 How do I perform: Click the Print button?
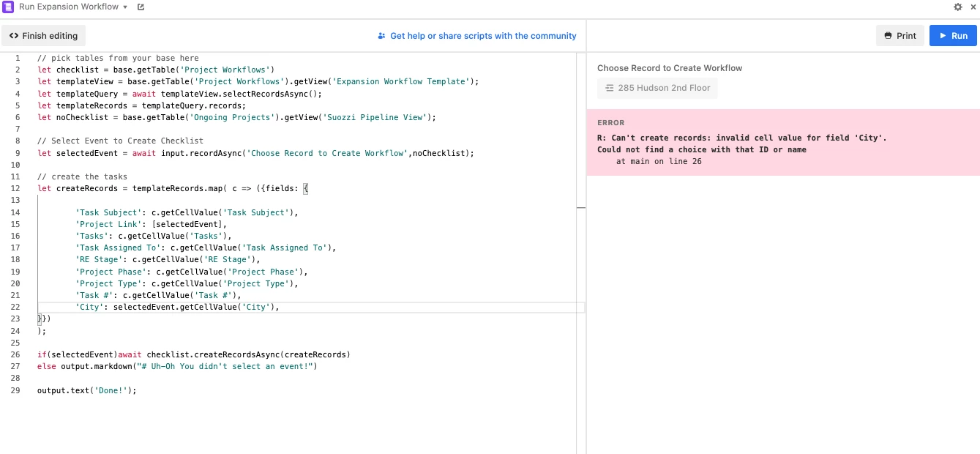(x=899, y=35)
